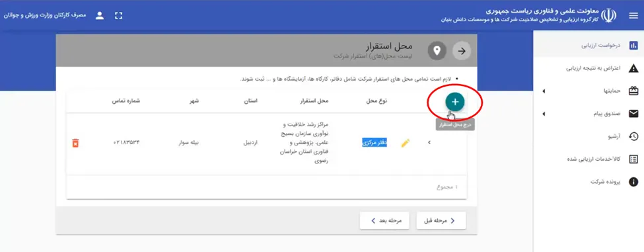Click the envelope icon for صندوق پیام

pos(633,114)
